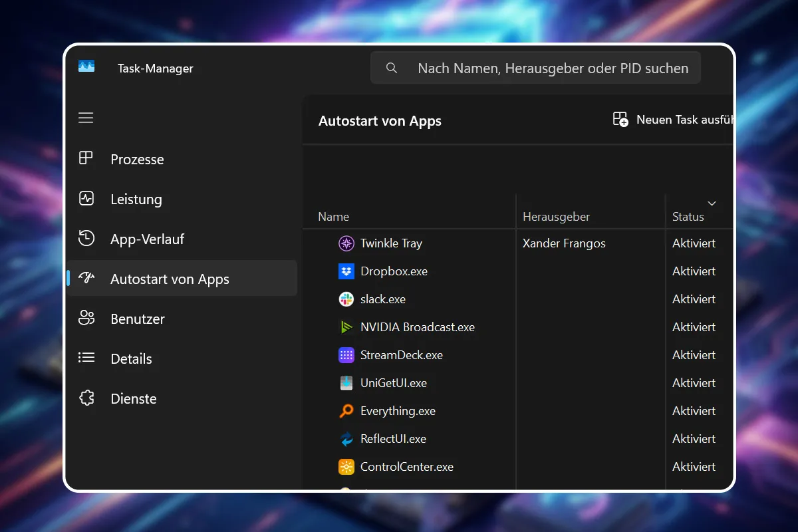Select the NVIDIA Broadcast icon

click(x=346, y=327)
